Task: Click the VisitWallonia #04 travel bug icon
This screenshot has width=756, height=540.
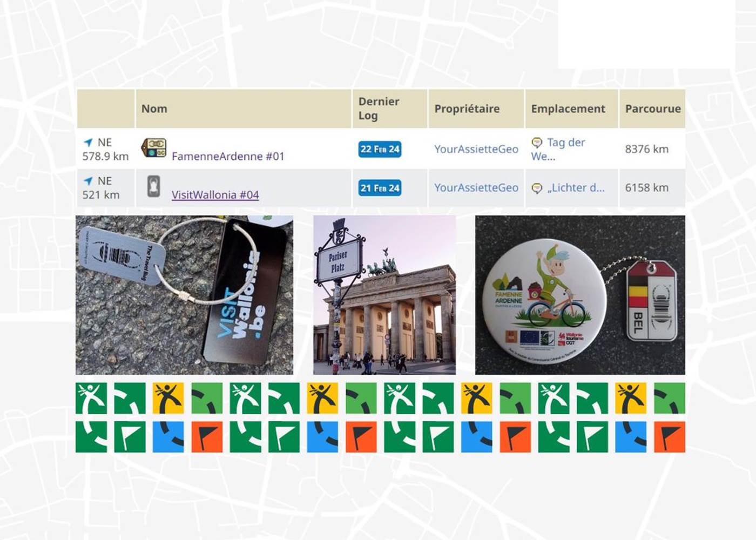Action: pos(153,187)
